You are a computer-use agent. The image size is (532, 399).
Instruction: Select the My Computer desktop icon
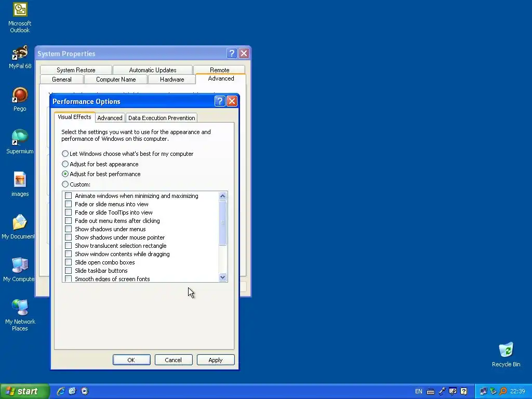(19, 270)
